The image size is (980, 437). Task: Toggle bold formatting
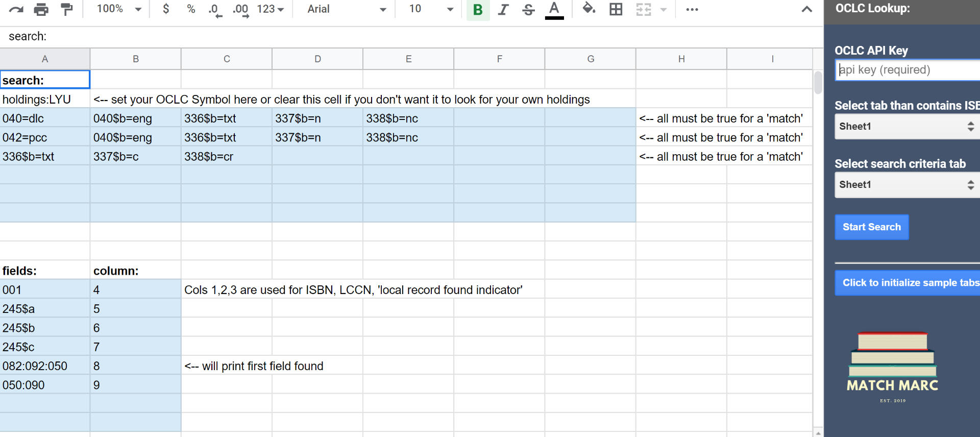(478, 10)
